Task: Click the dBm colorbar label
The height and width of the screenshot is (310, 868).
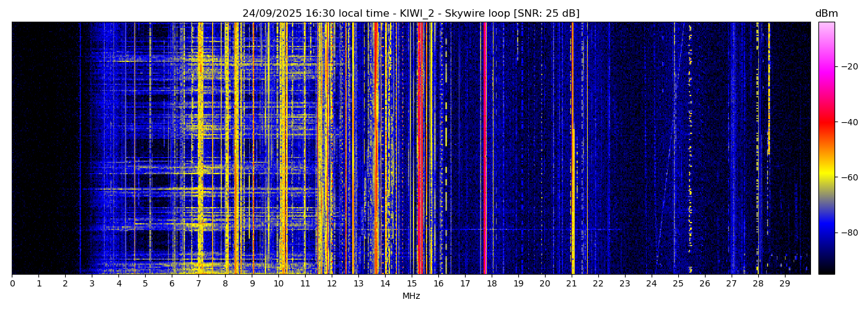Action: pos(826,14)
